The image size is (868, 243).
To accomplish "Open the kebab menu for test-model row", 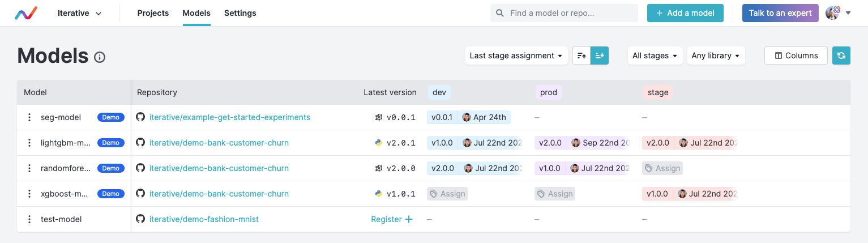I will 29,219.
